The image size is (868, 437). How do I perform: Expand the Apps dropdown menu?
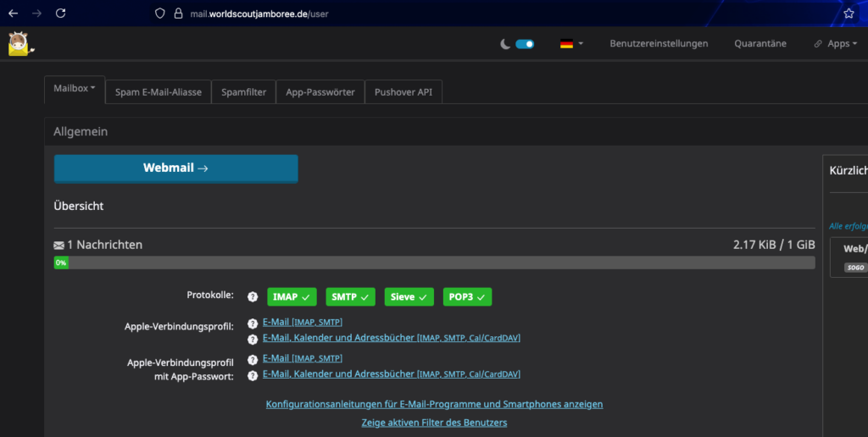835,44
